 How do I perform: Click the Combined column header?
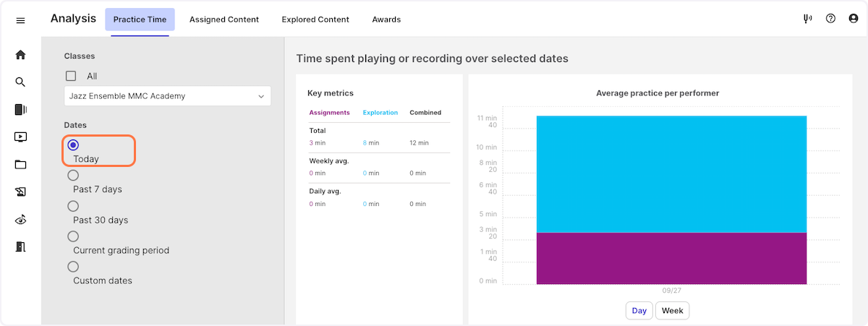pos(425,113)
